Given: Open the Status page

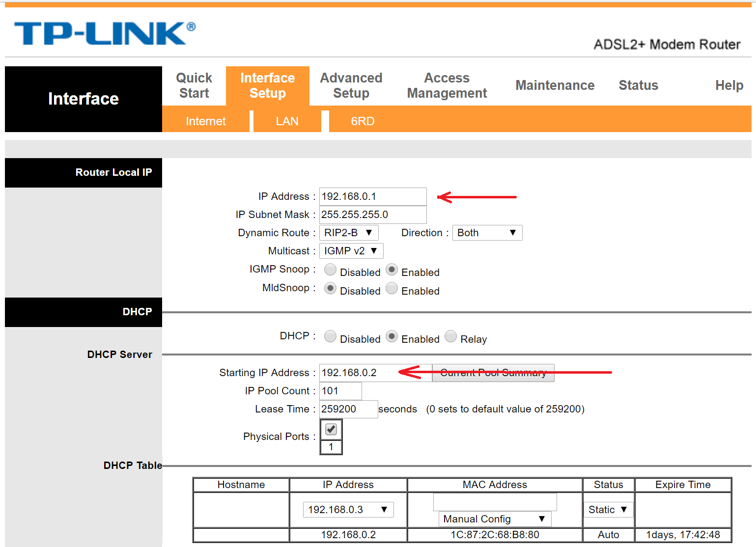Looking at the screenshot, I should [x=638, y=85].
